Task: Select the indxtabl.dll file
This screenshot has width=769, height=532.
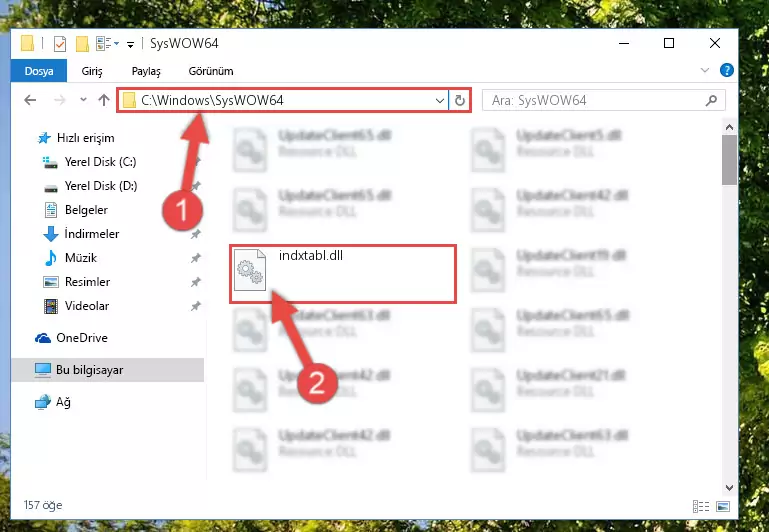Action: click(x=343, y=274)
